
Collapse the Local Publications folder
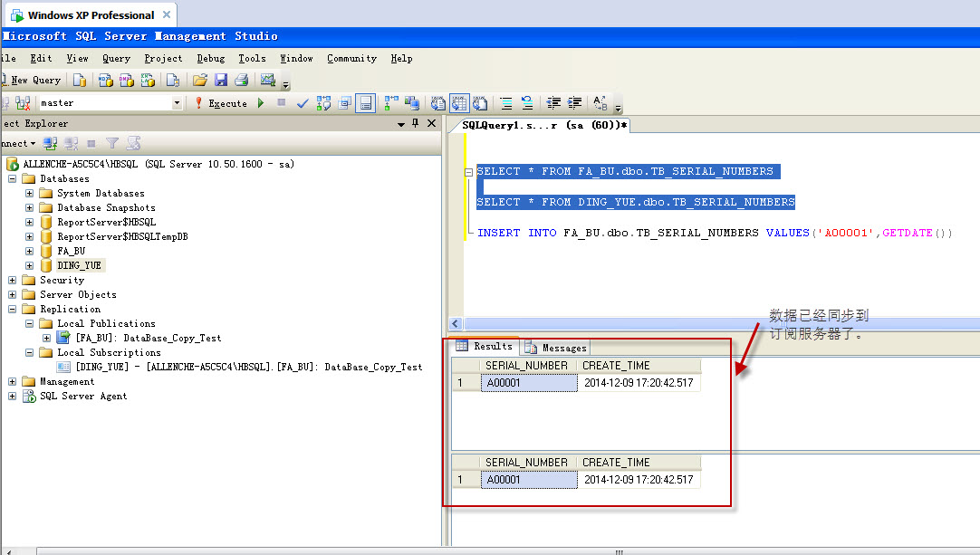(29, 324)
